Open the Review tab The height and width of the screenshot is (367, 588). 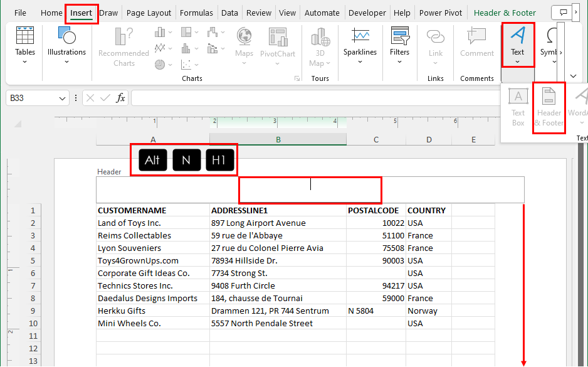coord(259,13)
